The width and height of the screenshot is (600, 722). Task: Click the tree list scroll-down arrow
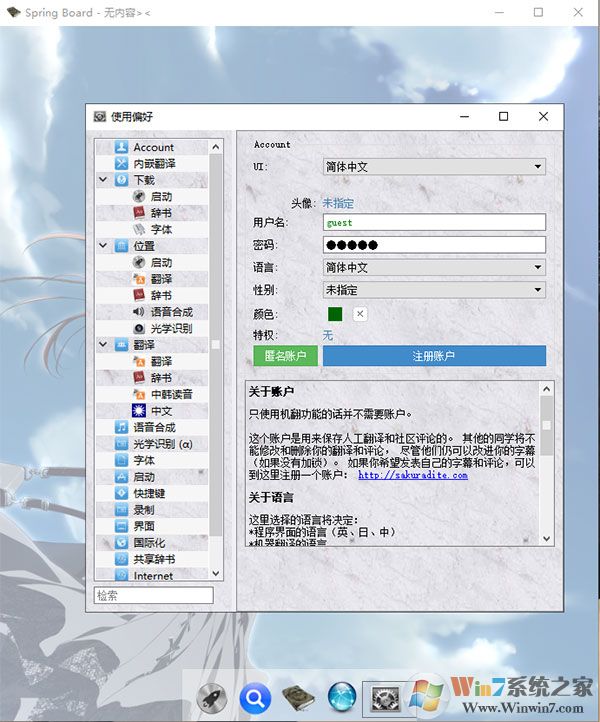[x=216, y=573]
